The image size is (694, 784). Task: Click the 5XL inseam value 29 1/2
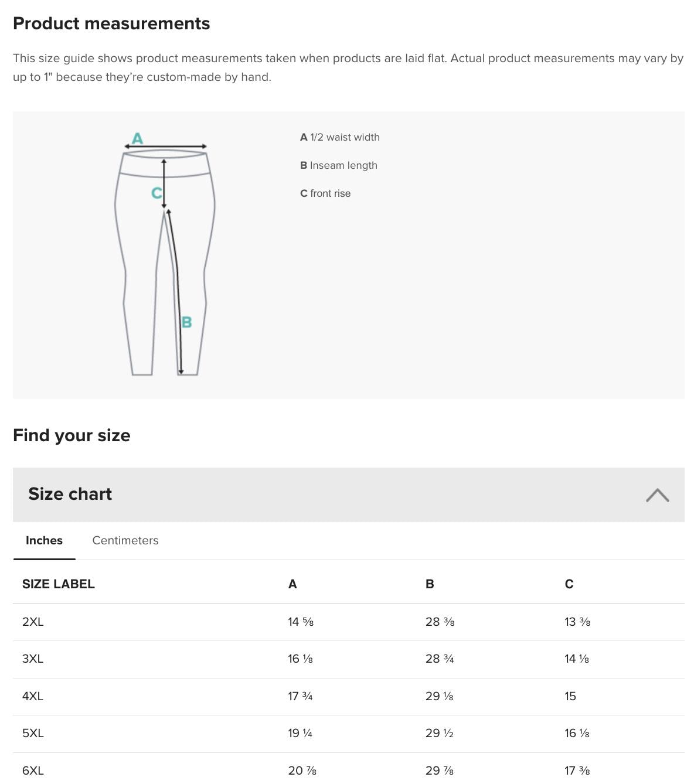[x=440, y=732]
